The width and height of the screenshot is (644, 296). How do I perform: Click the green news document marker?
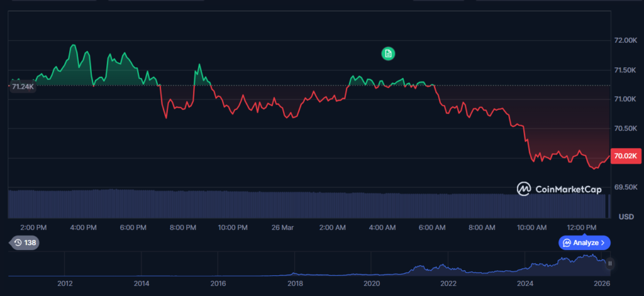(x=389, y=54)
